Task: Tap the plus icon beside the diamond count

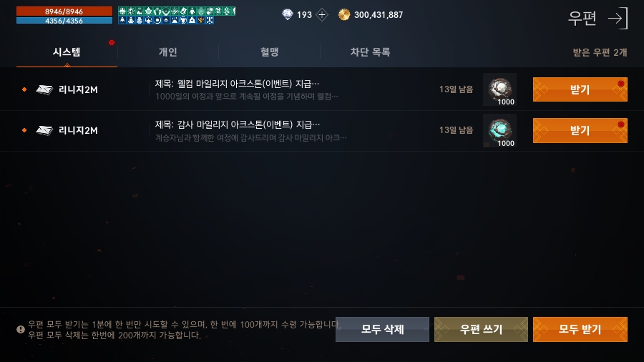Action: click(x=322, y=15)
